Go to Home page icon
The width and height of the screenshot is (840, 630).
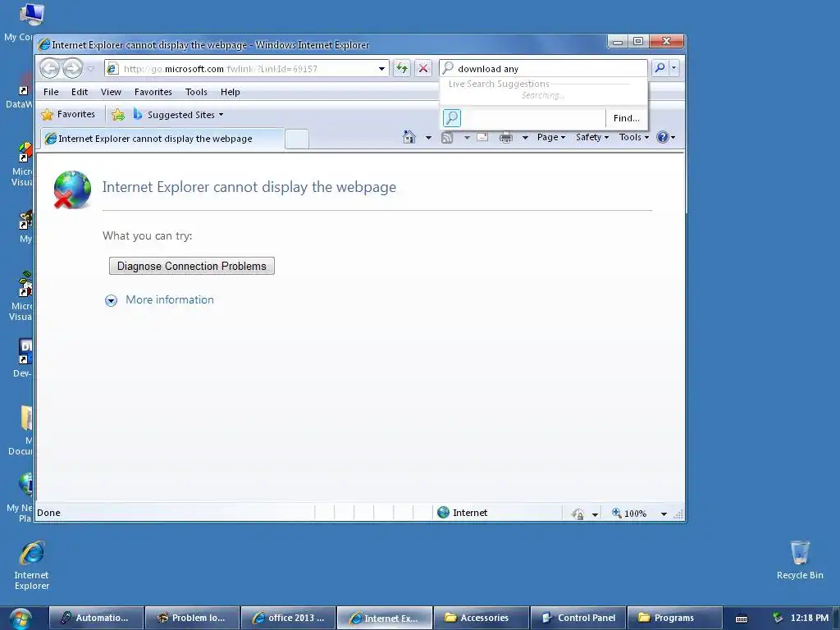pyautogui.click(x=409, y=138)
